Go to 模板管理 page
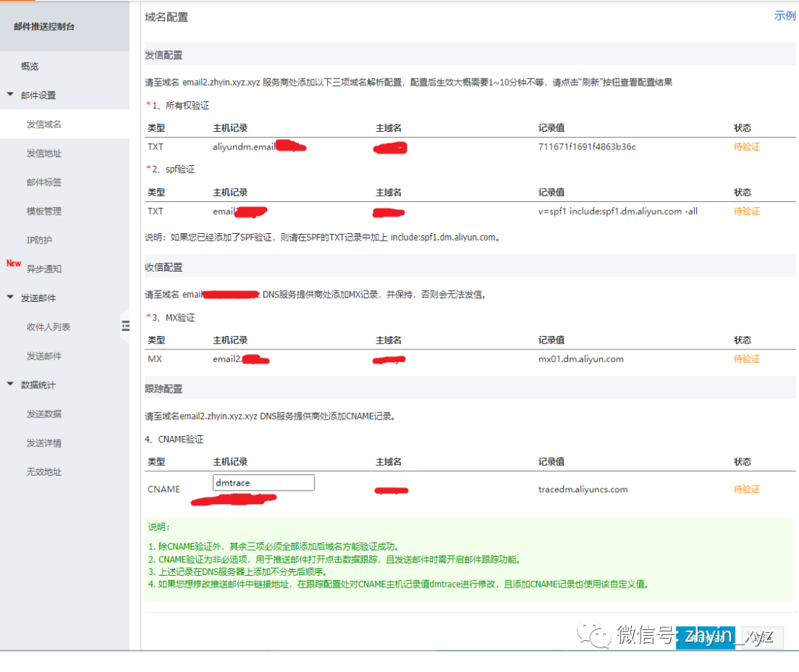Viewport: 799px width, 672px height. click(x=44, y=212)
